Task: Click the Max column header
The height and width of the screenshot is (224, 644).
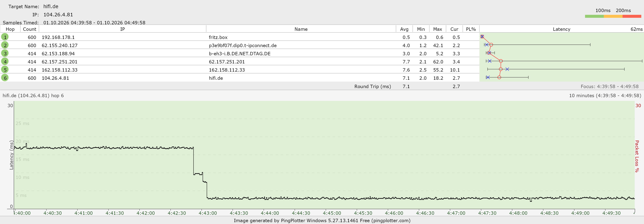Action: [437, 29]
